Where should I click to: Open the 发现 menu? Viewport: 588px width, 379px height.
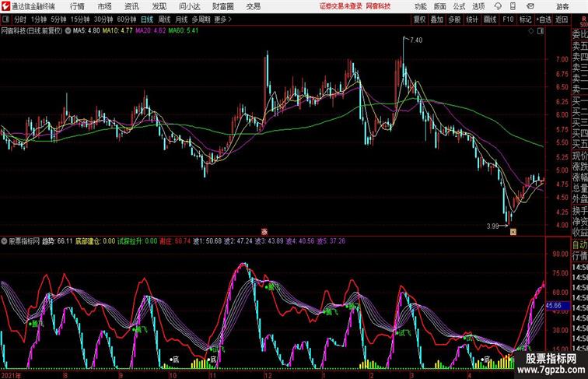[x=159, y=6]
